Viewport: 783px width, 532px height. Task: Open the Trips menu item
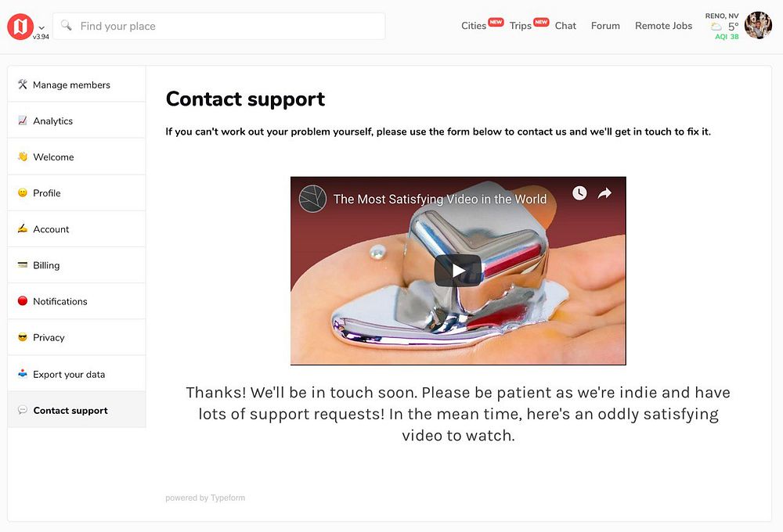(521, 26)
